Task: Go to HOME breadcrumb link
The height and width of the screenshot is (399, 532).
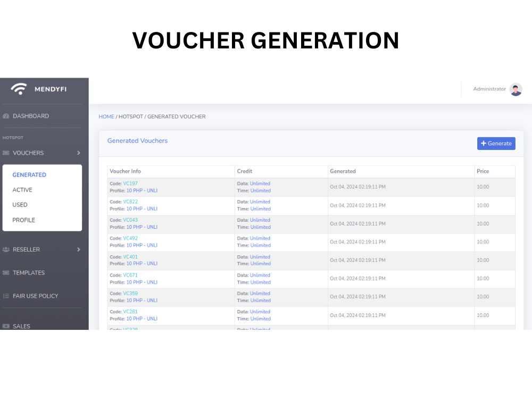Action: [106, 117]
